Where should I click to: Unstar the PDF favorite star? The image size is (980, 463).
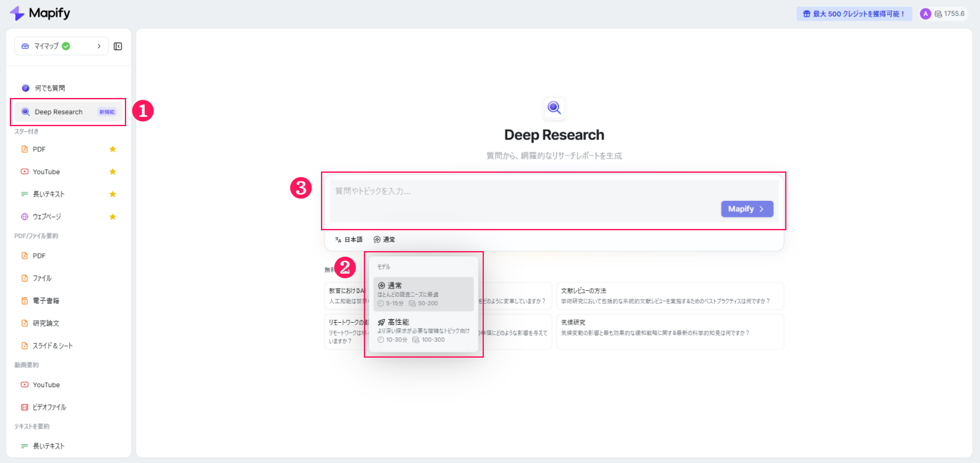[113, 149]
